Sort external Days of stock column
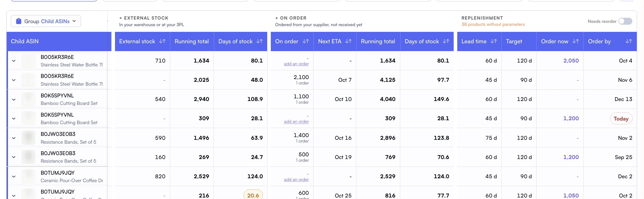 260,41
